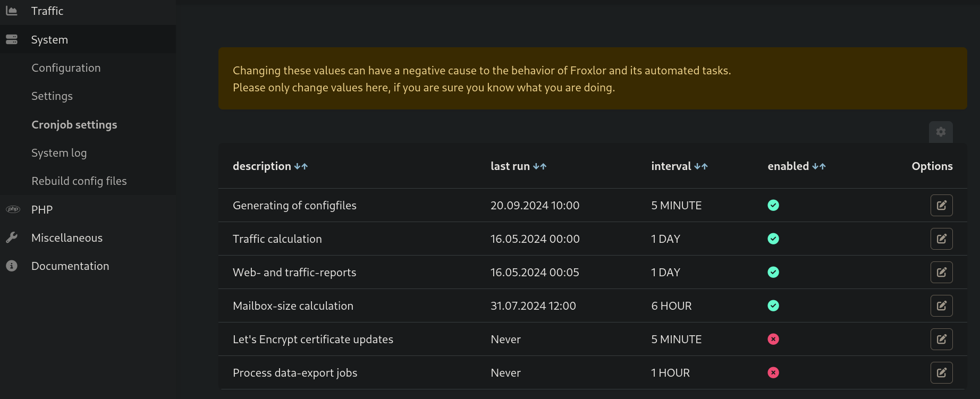The width and height of the screenshot is (980, 399).
Task: Select the 'Traffic calculation' description
Action: [277, 239]
